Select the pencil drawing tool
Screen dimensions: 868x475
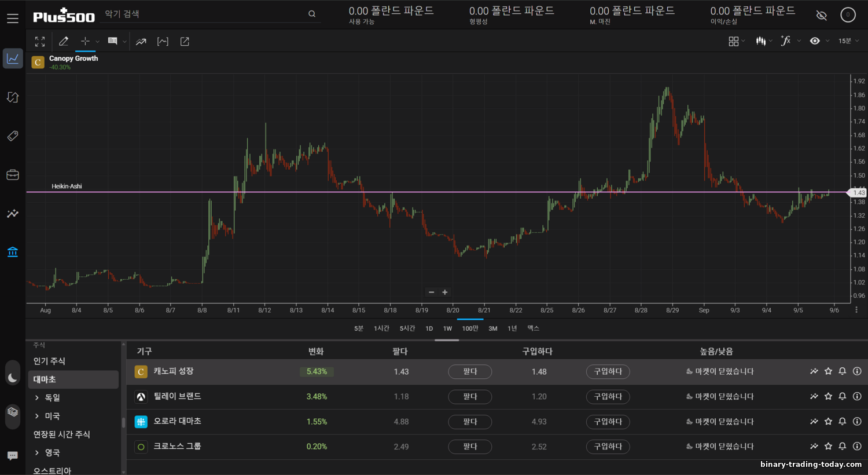[64, 41]
